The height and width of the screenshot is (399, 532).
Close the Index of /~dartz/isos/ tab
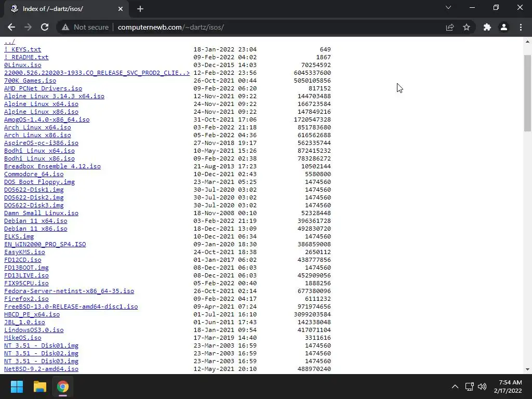pos(121,9)
